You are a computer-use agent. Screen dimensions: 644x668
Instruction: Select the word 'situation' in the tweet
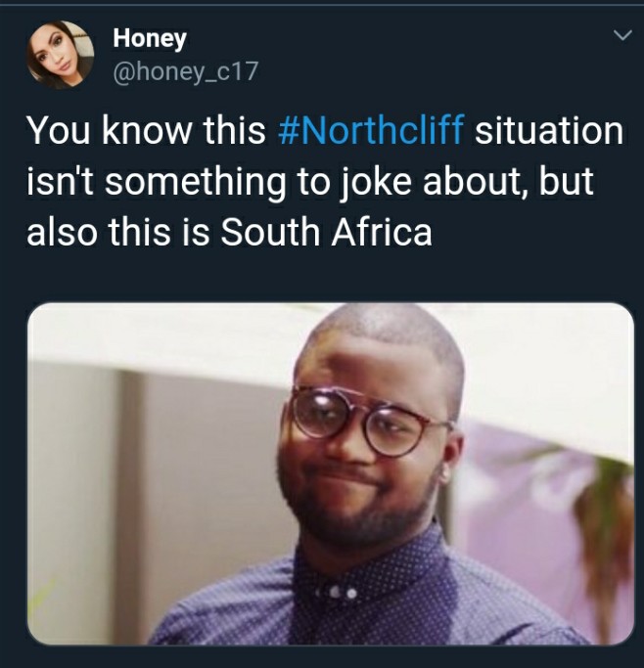[549, 130]
